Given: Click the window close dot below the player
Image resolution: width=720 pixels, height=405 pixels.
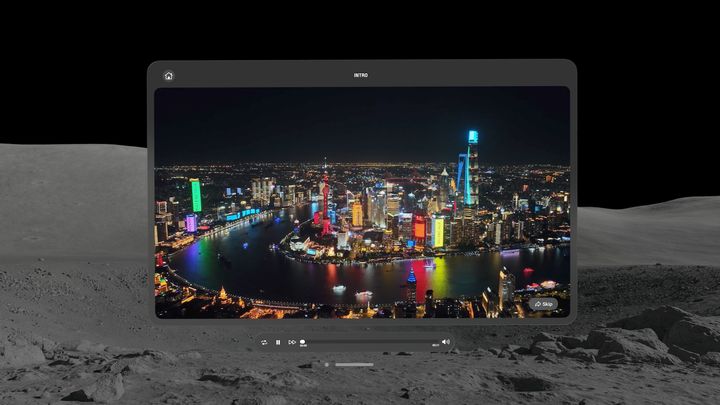Looking at the screenshot, I should 326,364.
